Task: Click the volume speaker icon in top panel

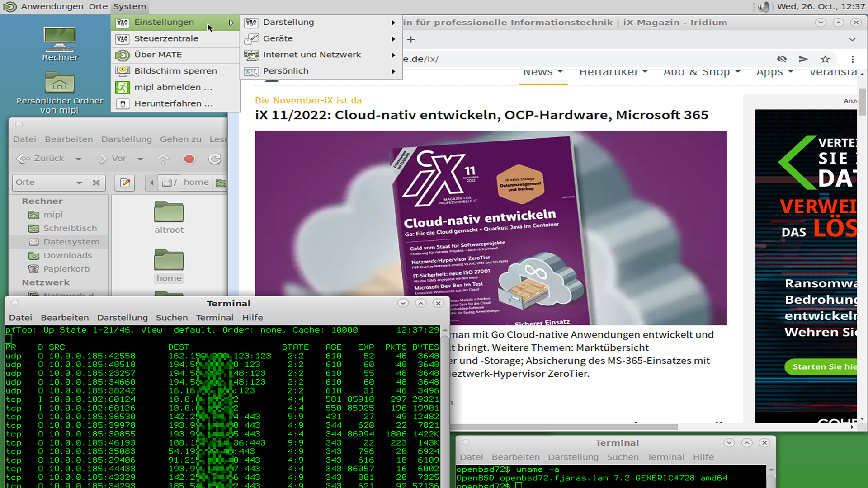Action: coord(764,7)
